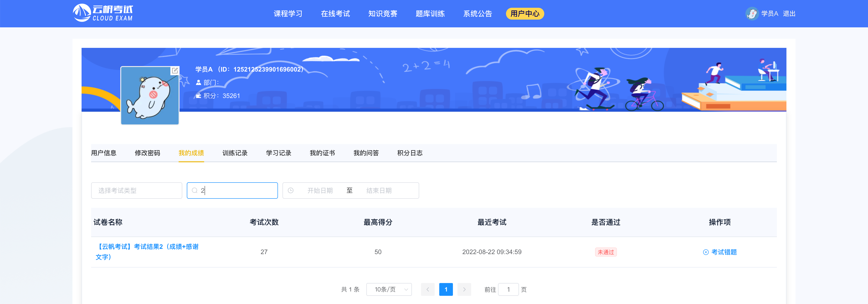This screenshot has height=304, width=868.
Task: Switch to 我的问答 tab
Action: (366, 153)
